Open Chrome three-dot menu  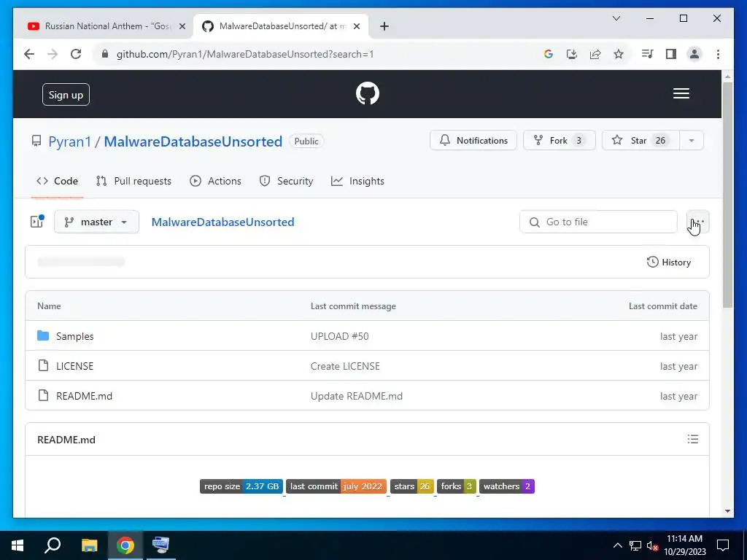tap(718, 54)
